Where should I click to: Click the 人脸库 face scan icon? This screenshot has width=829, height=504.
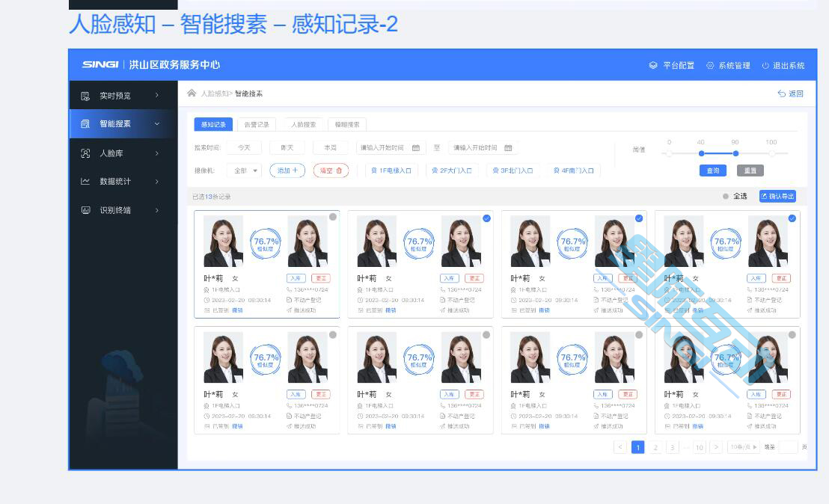[85, 153]
